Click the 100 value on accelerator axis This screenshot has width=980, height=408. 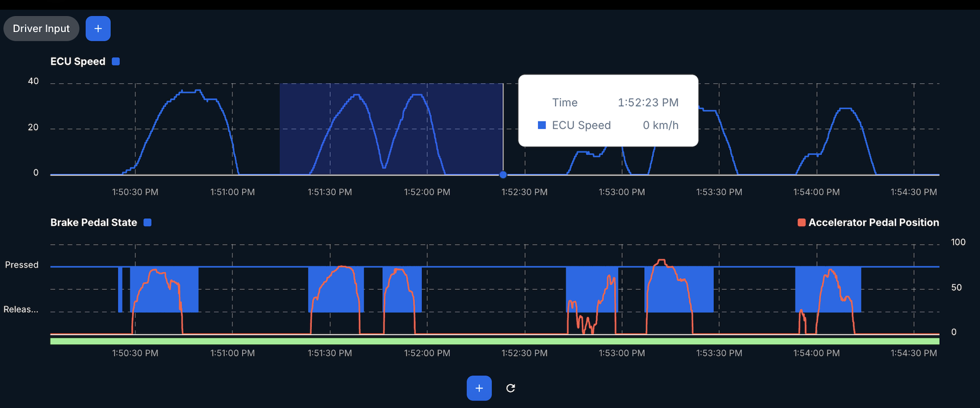coord(958,242)
